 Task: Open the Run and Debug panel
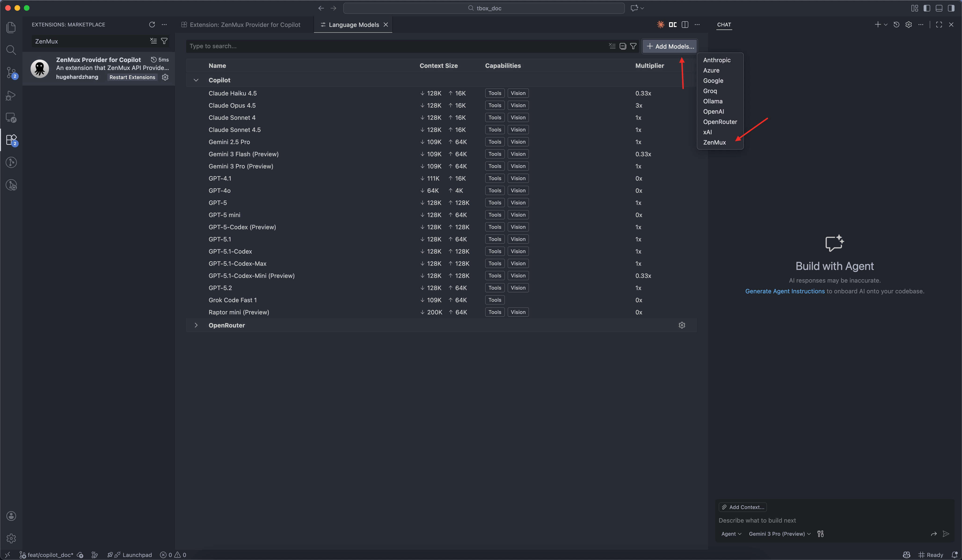pyautogui.click(x=11, y=95)
